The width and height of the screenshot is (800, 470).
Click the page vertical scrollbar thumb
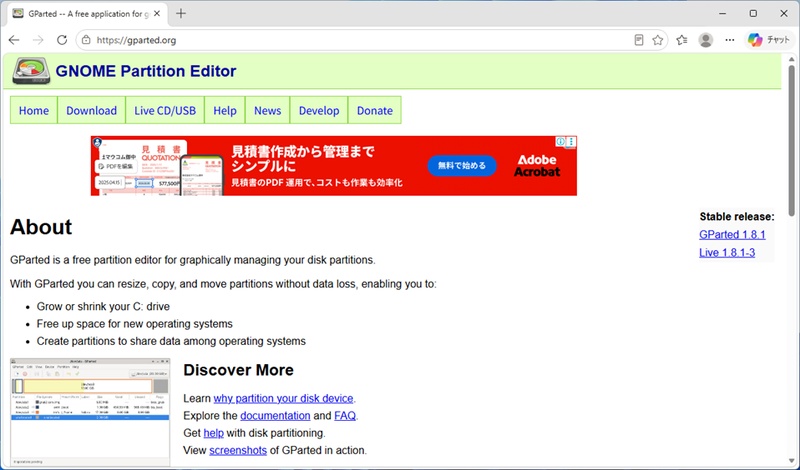click(x=791, y=140)
